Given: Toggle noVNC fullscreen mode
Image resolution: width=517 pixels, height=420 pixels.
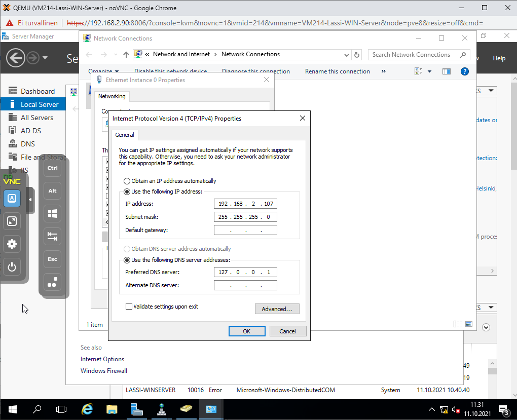Looking at the screenshot, I should 12,221.
